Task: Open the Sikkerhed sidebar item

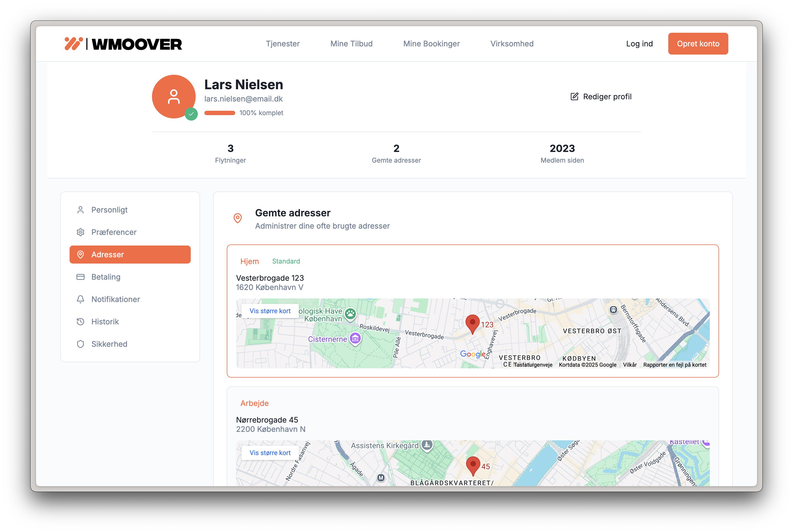Action: (x=109, y=344)
